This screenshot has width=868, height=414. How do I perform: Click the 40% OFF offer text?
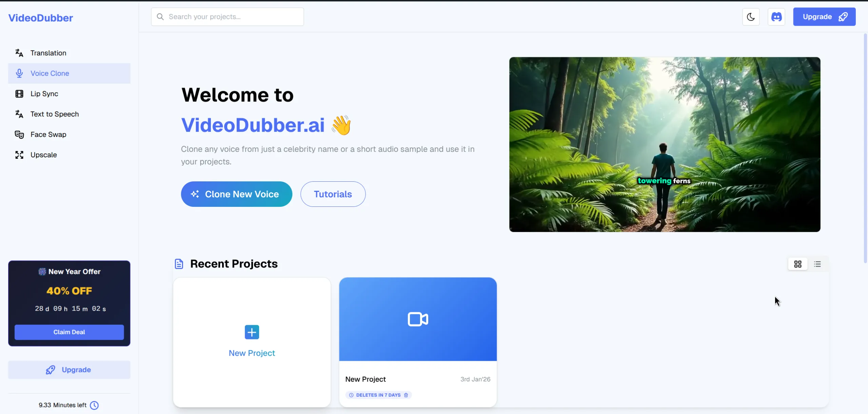69,291
